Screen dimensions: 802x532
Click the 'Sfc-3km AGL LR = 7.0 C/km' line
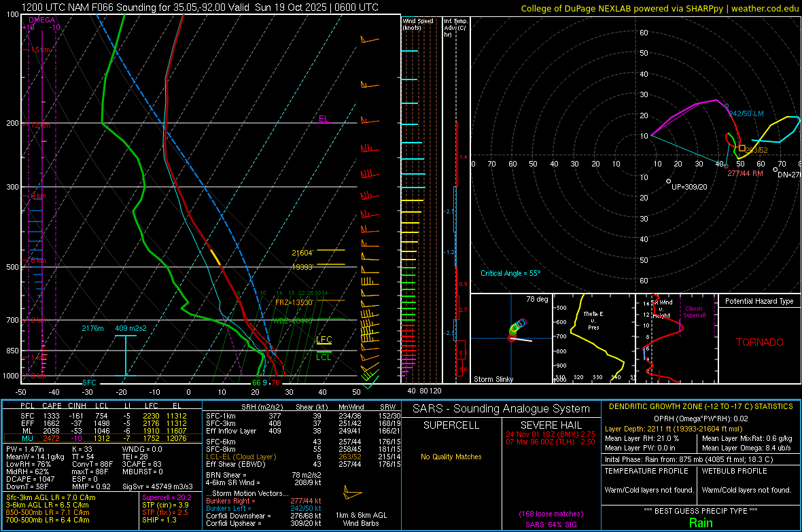pyautogui.click(x=51, y=497)
